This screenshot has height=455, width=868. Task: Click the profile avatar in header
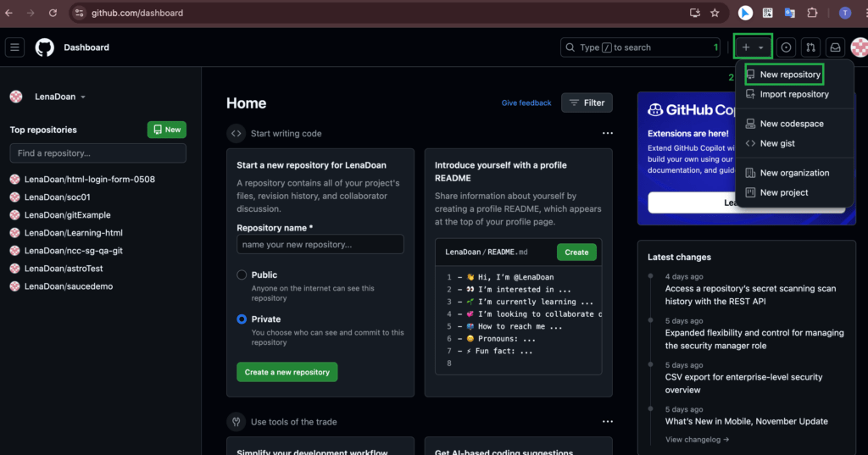(860, 47)
